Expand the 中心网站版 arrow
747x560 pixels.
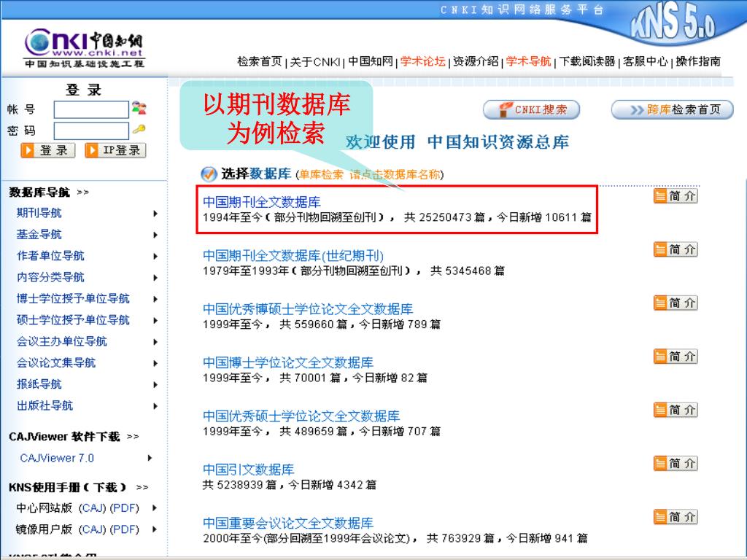point(155,508)
